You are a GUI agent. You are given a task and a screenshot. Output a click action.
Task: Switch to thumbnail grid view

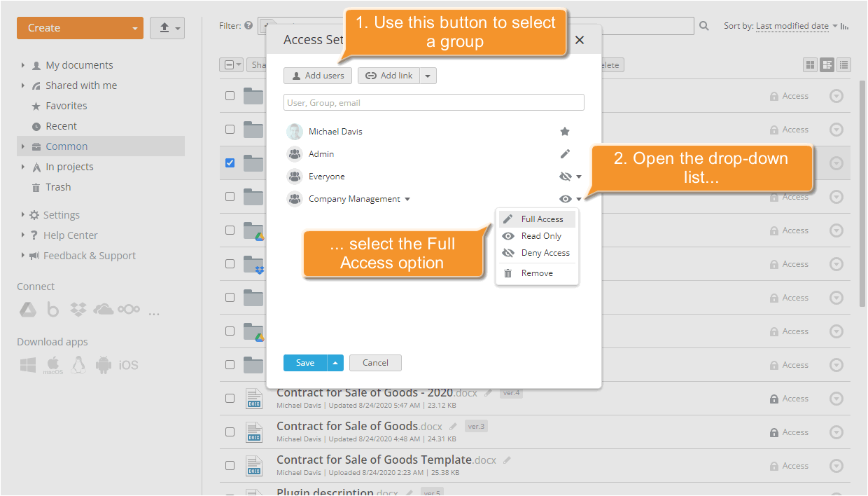(810, 64)
